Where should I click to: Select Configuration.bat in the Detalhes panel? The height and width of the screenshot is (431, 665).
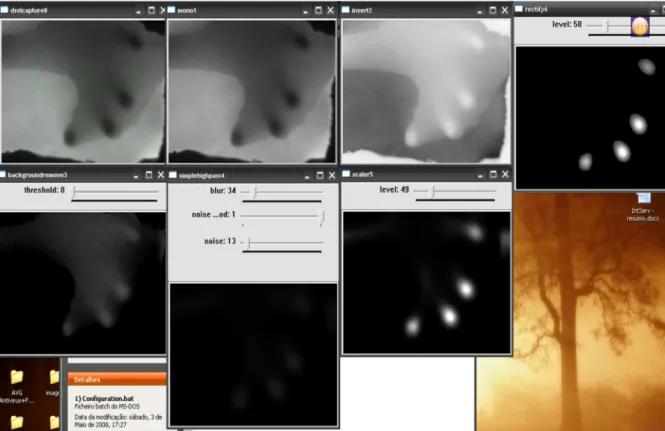[104, 398]
